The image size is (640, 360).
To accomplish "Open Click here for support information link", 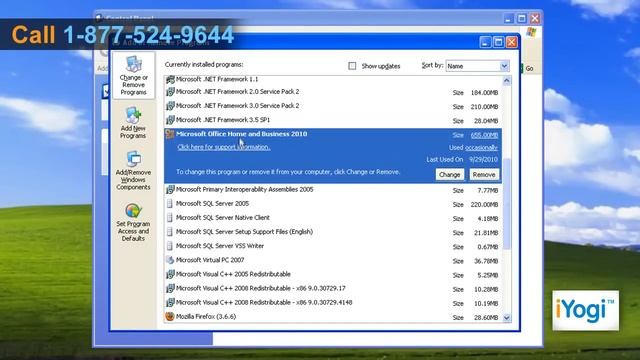I will pyautogui.click(x=224, y=147).
